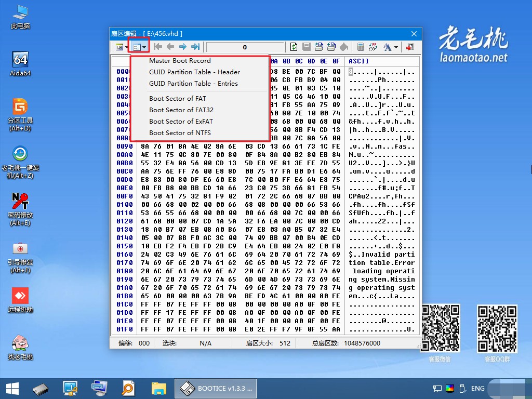Click the offset value 000 in status bar
The image size is (532, 399).
point(144,343)
